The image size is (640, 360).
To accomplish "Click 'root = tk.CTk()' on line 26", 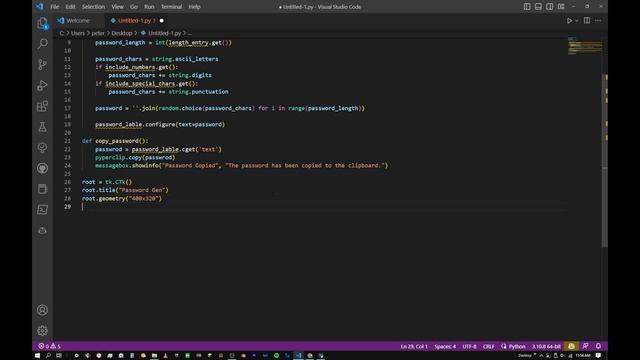I will (x=107, y=182).
